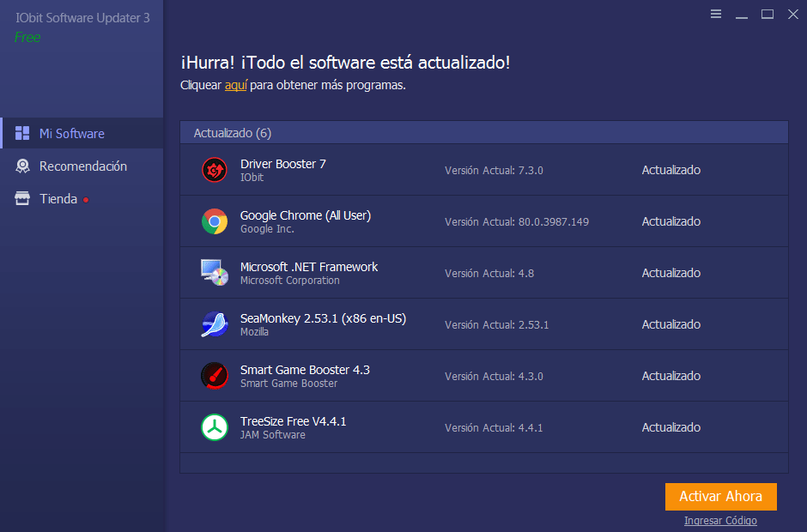Switch to the Recomendación tab
This screenshot has width=807, height=532.
coord(82,166)
